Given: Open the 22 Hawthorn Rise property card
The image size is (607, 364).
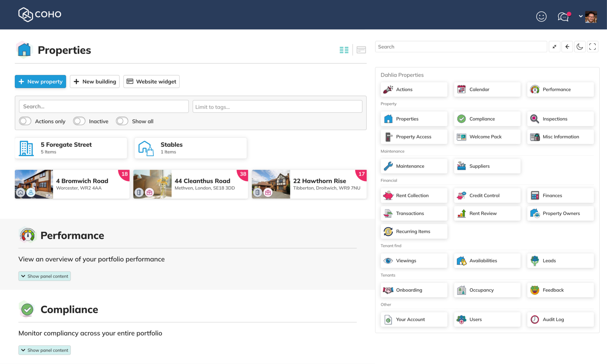Looking at the screenshot, I should pos(309,184).
